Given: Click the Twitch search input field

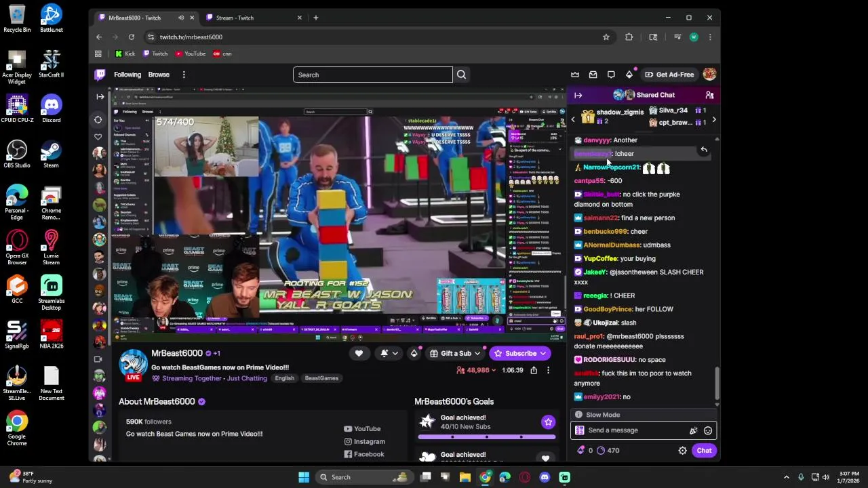Looking at the screenshot, I should (372, 75).
